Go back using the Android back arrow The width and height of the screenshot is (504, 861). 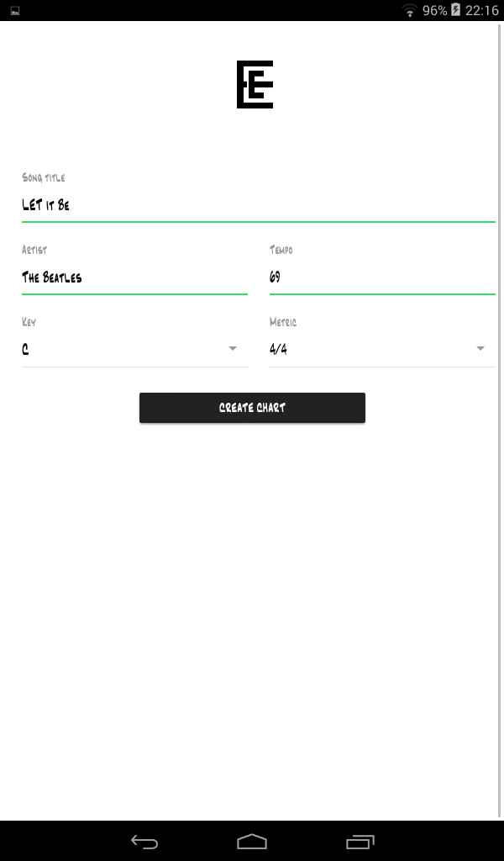(144, 841)
